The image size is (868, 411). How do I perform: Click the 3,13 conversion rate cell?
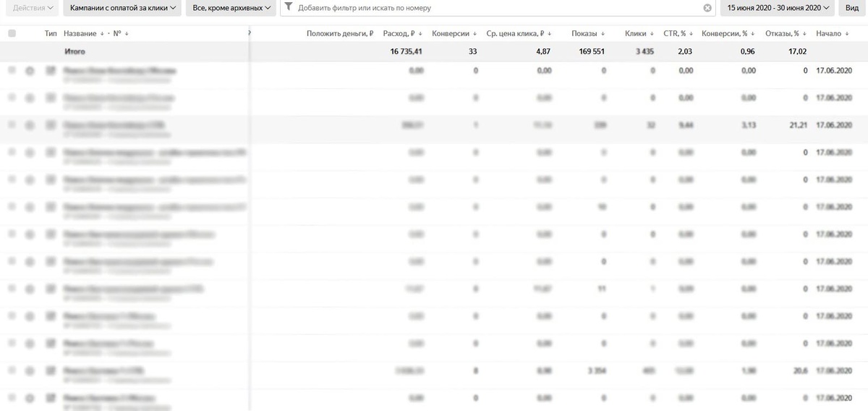[x=749, y=125]
